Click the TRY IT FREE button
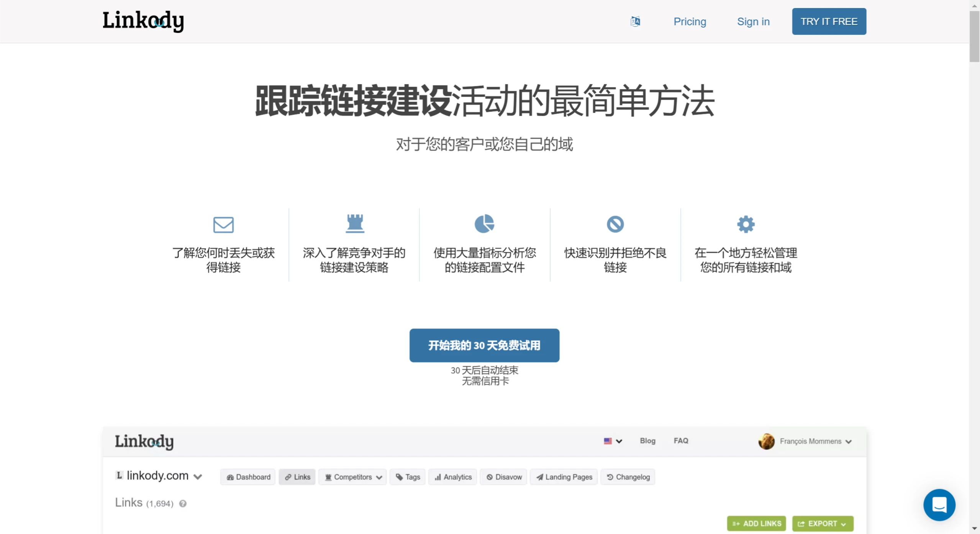Image resolution: width=980 pixels, height=534 pixels. point(829,21)
